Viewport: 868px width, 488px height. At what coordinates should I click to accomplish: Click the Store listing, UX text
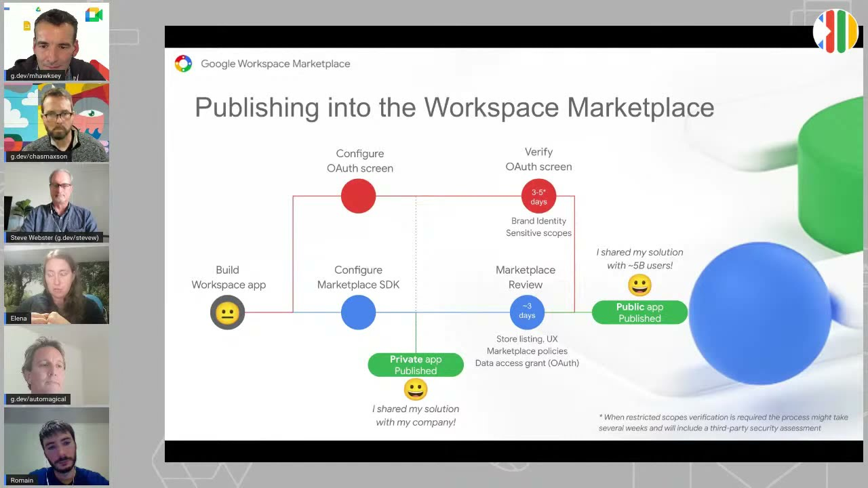[x=527, y=339]
